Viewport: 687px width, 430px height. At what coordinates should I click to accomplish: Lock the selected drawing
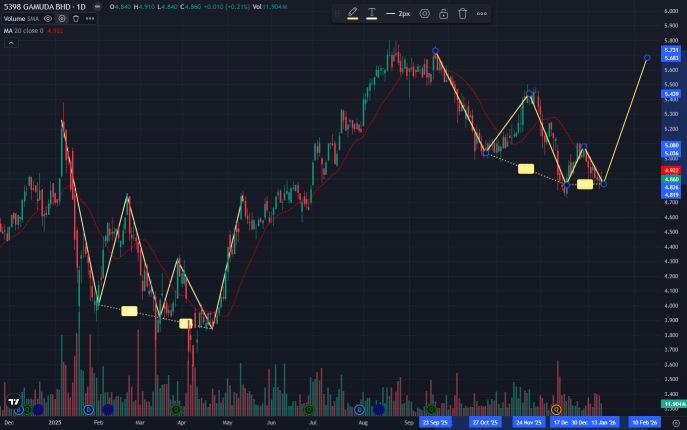tap(443, 14)
